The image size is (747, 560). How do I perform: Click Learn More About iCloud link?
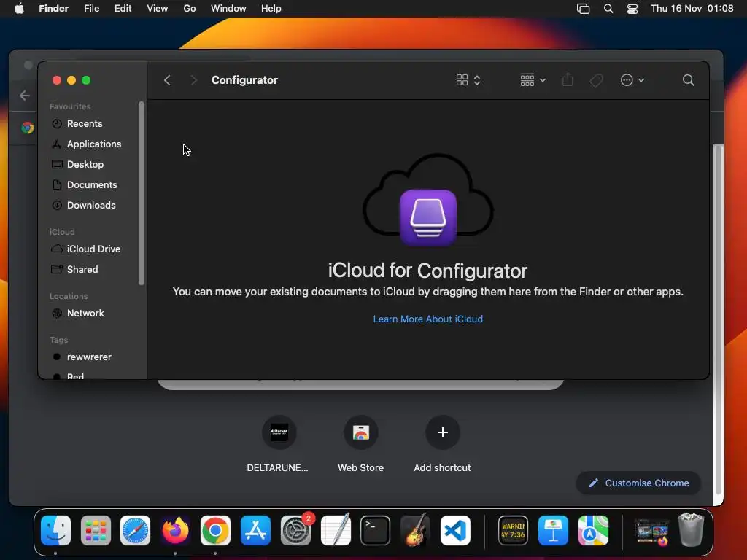click(427, 319)
